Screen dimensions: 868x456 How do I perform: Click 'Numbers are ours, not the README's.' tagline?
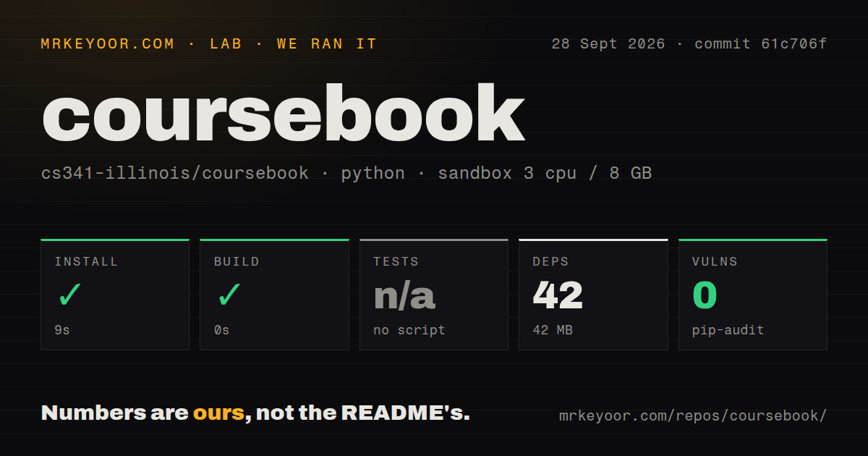[x=255, y=413]
